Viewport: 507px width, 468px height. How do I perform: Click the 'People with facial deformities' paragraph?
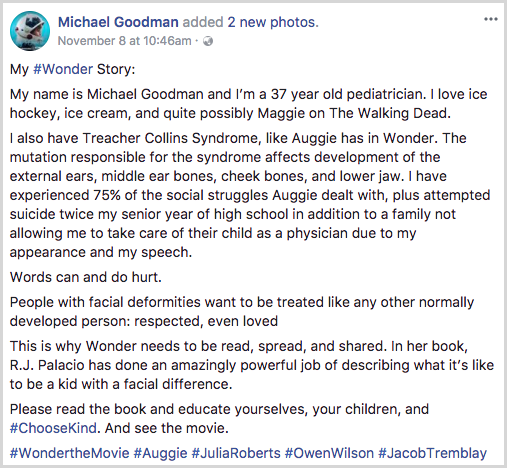[x=242, y=312]
